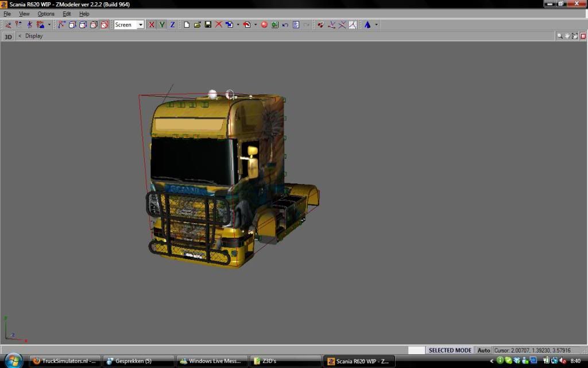Choose the third cube view mode icon
Viewport: 588px width, 368px height.
point(83,25)
